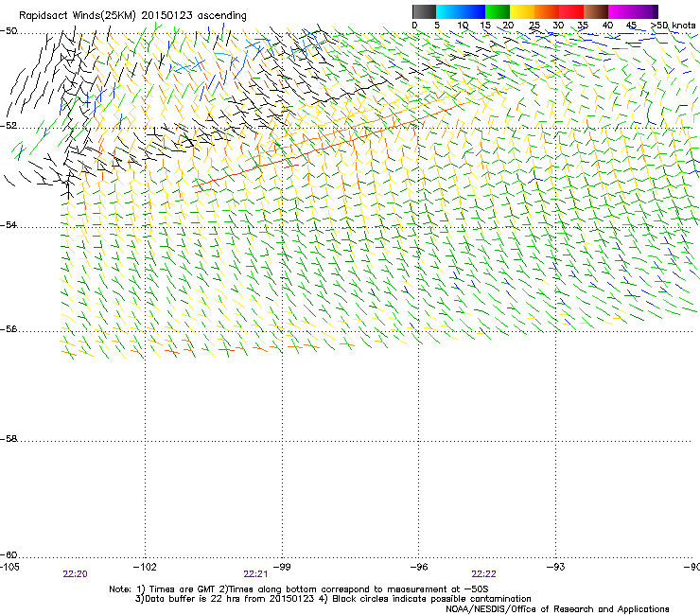Click the '-54' latitude axis label
700x615 pixels.
(9, 225)
